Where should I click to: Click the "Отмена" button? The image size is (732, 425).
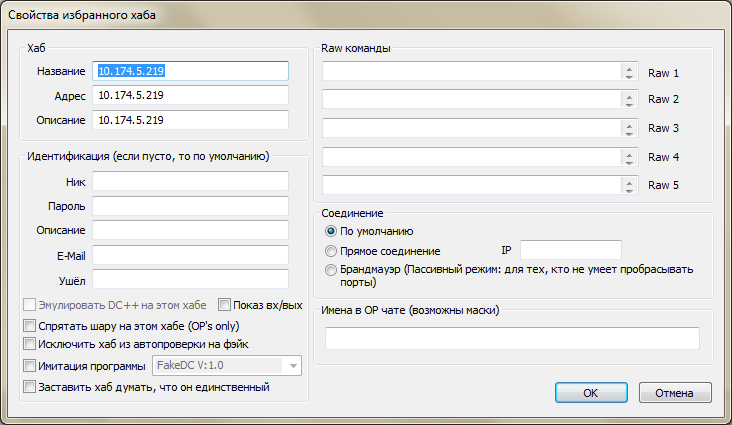679,392
